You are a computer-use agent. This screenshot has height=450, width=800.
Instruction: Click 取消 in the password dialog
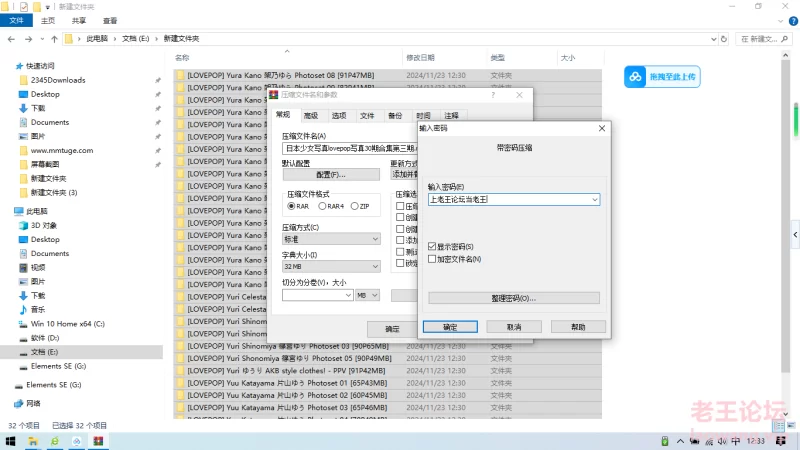514,327
